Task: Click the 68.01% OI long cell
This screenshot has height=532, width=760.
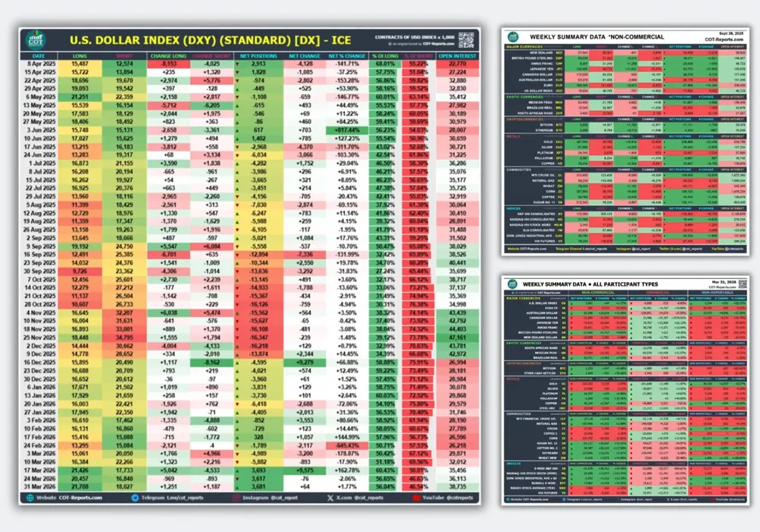Action: tap(385, 64)
